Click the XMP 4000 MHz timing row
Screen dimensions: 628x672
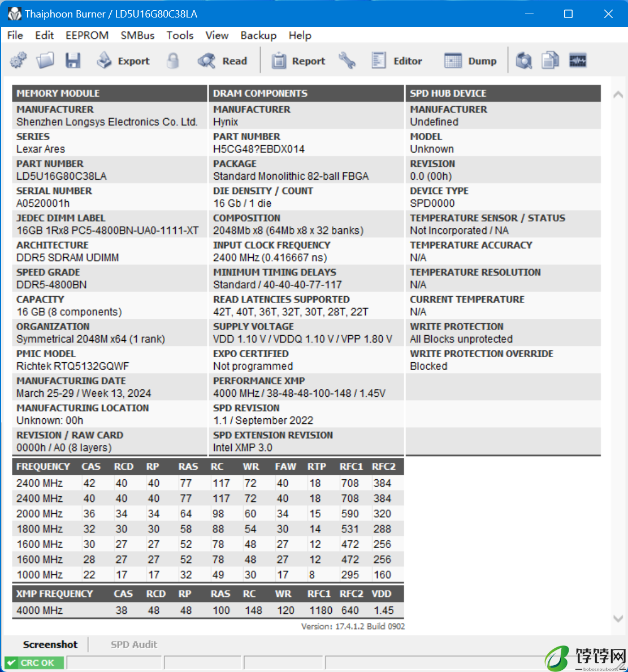[x=208, y=610]
